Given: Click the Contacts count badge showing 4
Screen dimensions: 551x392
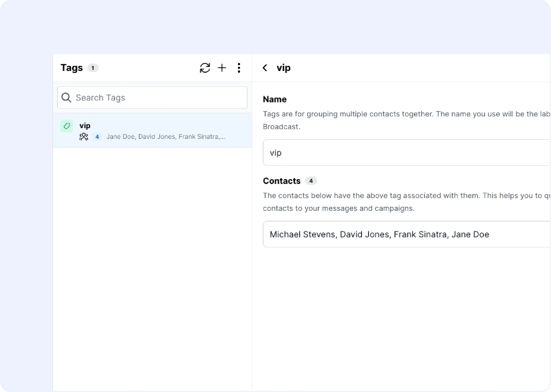Looking at the screenshot, I should pyautogui.click(x=311, y=181).
